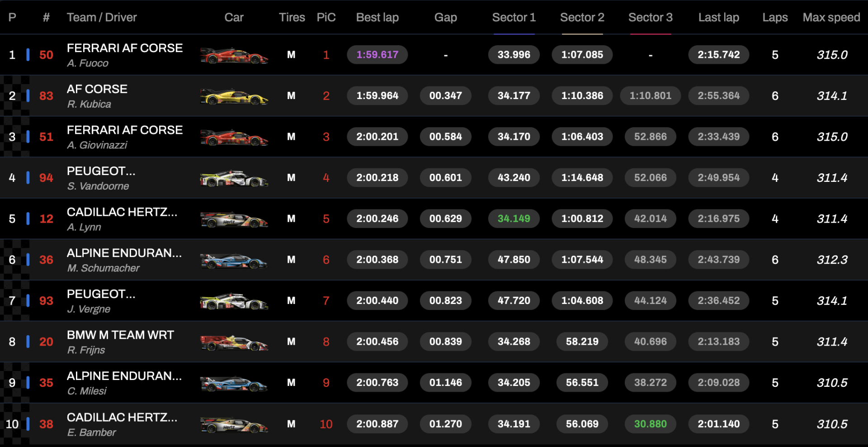
Task: Click the Michelin tire marker for A. Fuoco
Action: click(x=291, y=55)
